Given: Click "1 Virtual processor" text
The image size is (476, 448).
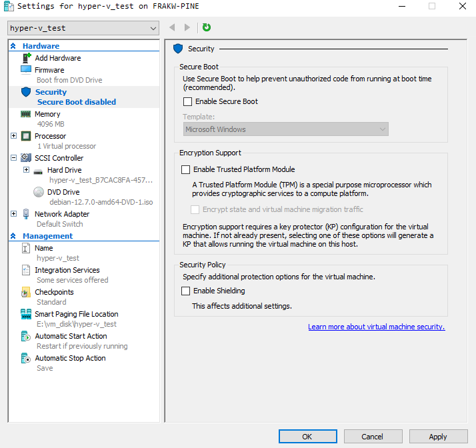Looking at the screenshot, I should pos(67,146).
